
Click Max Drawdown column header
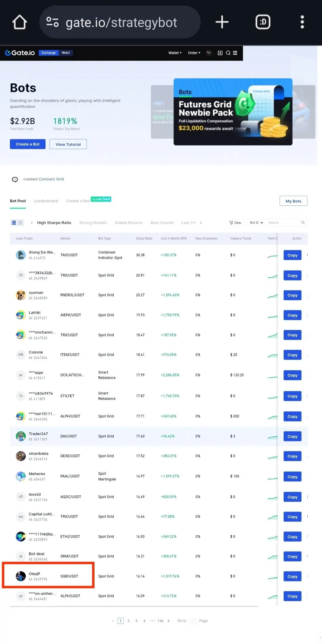[x=206, y=239]
